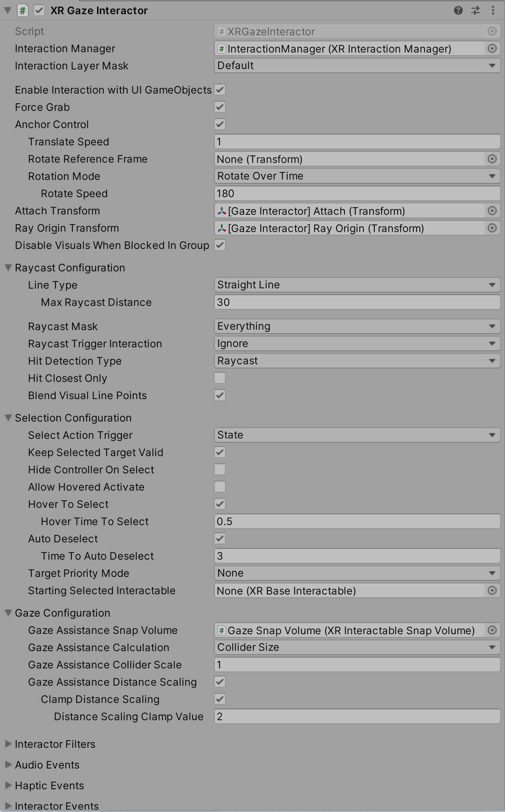
Task: Click Ray Origin Transform object picker
Action: pyautogui.click(x=492, y=228)
